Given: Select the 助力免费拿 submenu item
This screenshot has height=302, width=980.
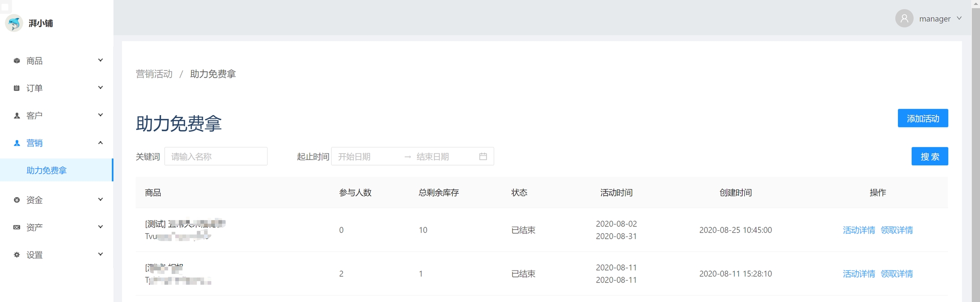Looking at the screenshot, I should (x=47, y=170).
